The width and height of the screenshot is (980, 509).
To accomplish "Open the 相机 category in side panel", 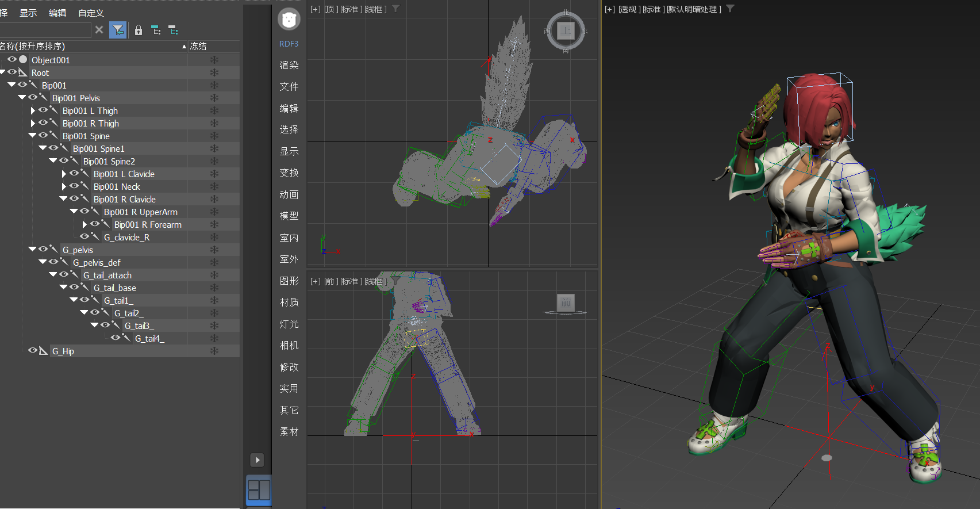I will point(289,345).
